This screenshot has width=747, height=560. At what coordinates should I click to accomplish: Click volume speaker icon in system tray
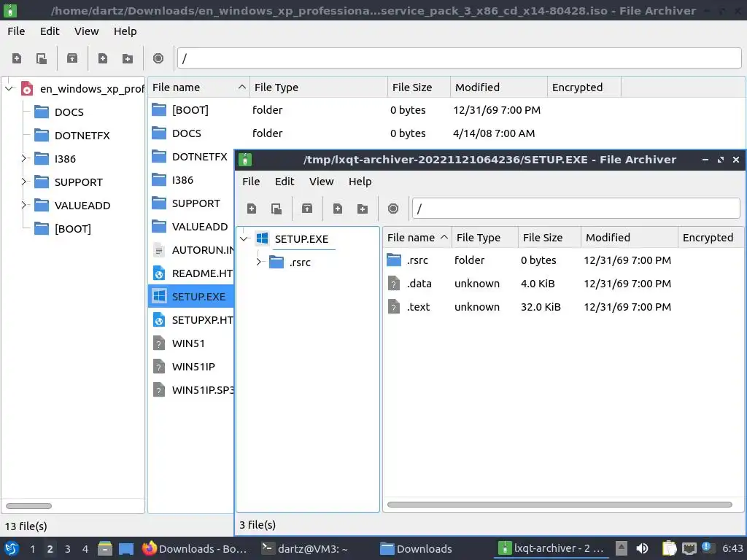click(642, 548)
